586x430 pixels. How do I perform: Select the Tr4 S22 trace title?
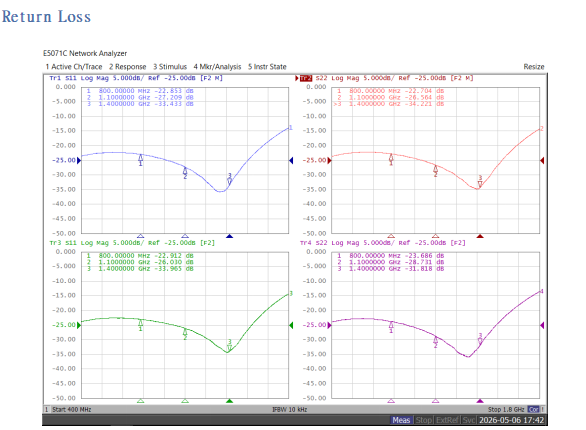click(383, 243)
